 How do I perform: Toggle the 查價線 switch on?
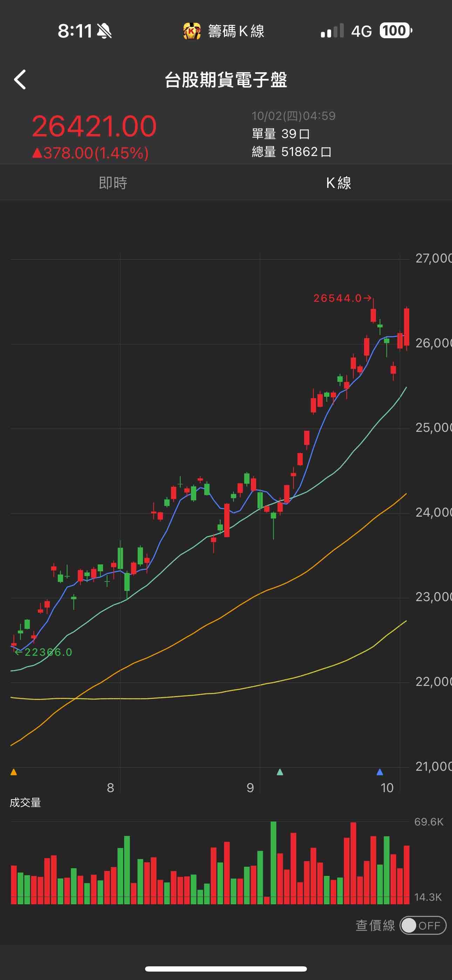coord(422,925)
